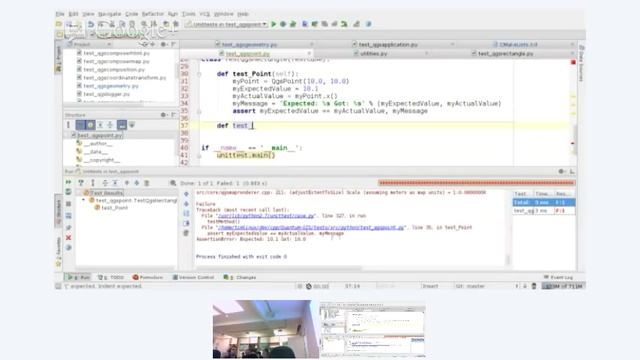
Task: Click the up arrow in console gutter
Action: coord(186,194)
